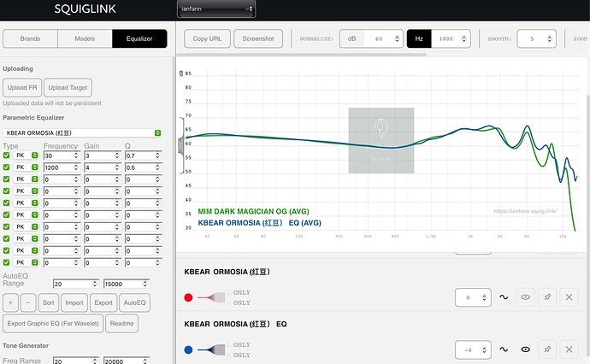
Task: Open the tenth filter's PK type dropdown
Action: click(x=26, y=262)
